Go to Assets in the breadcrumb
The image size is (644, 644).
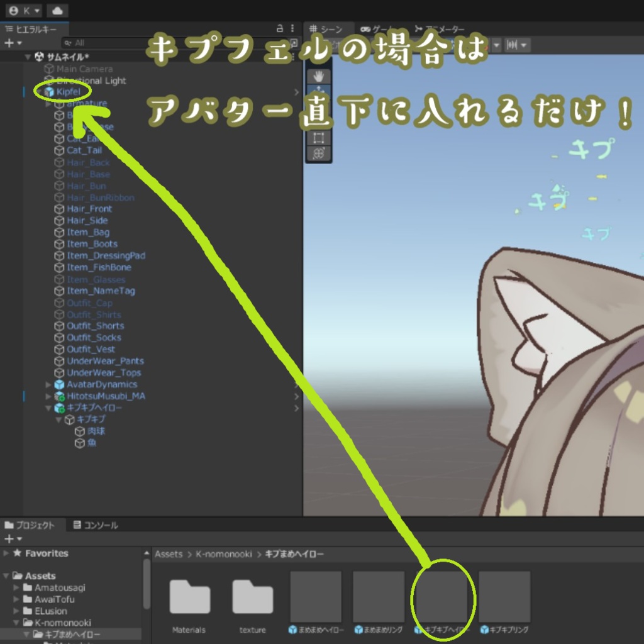coord(169,554)
